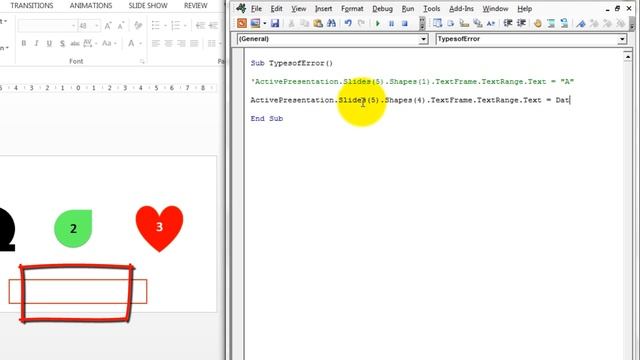Open the Format menu in VBA editor
This screenshot has height=360, width=640.
coord(352,9)
